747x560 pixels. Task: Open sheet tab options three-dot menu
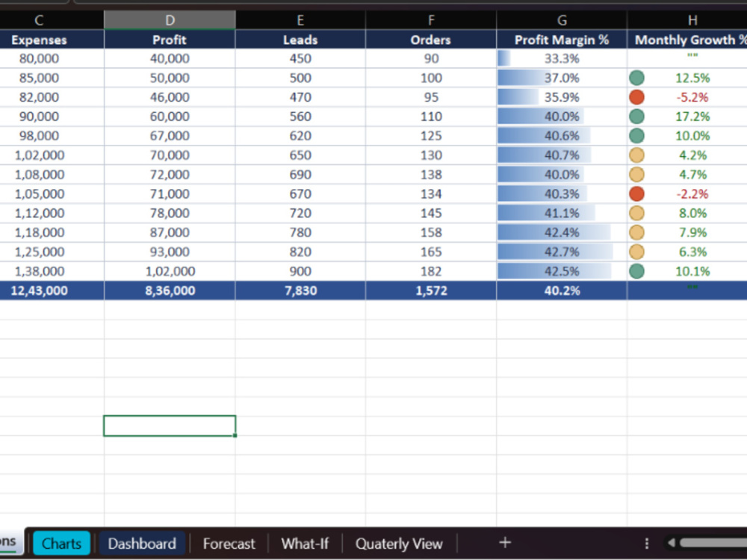point(646,544)
